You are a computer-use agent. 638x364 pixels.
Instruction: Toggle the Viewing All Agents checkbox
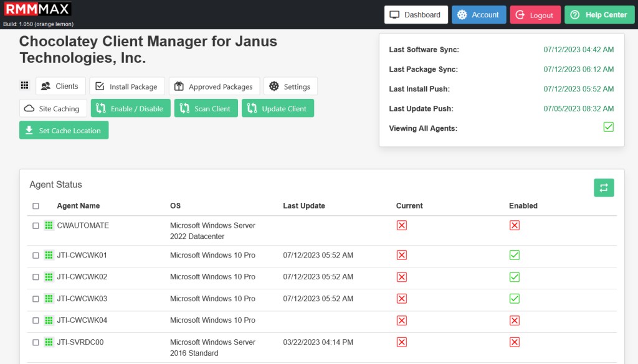pos(609,126)
